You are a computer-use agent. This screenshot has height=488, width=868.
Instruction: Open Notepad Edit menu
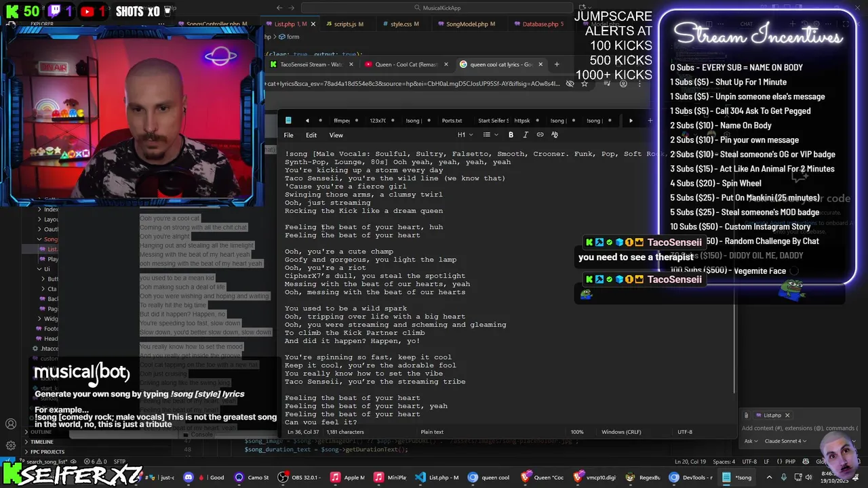(x=311, y=135)
